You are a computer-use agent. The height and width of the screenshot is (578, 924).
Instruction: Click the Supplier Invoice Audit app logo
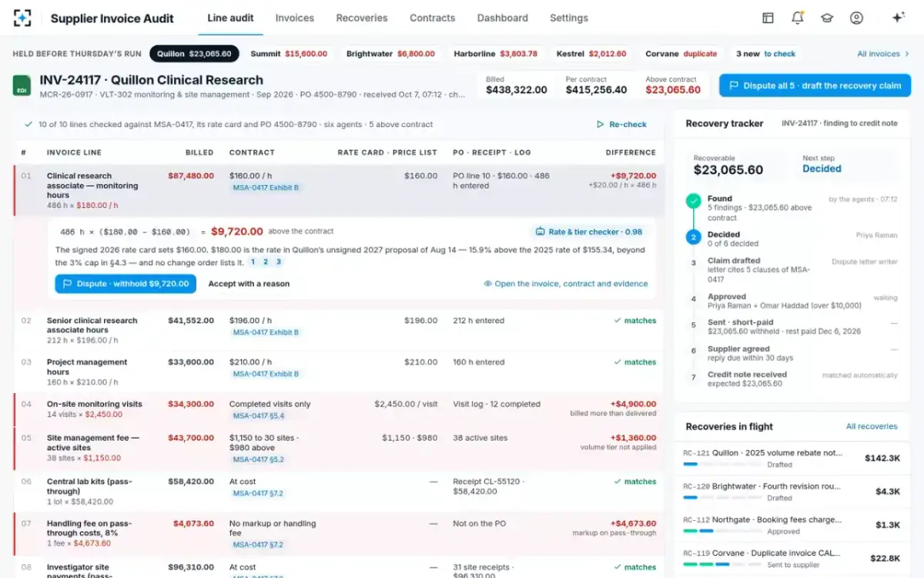(x=22, y=18)
